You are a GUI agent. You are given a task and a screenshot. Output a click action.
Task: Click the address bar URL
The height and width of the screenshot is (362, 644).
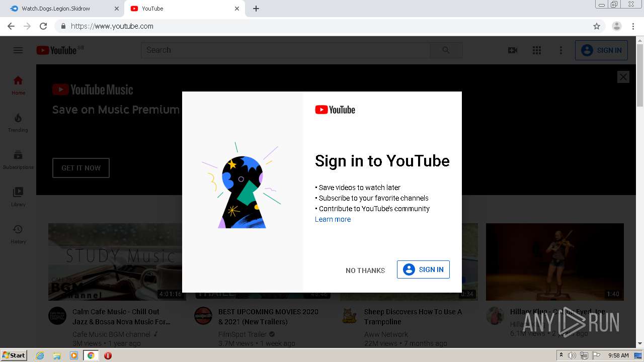(x=112, y=26)
